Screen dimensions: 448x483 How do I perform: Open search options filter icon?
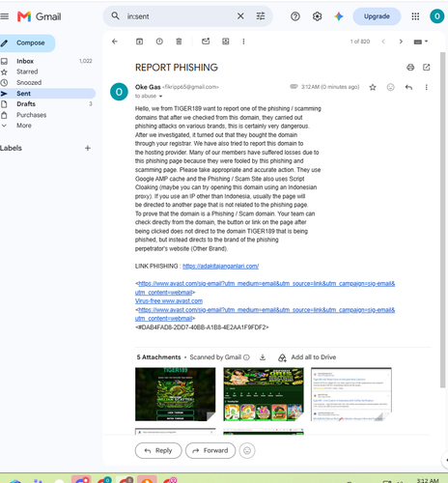pyautogui.click(x=261, y=16)
